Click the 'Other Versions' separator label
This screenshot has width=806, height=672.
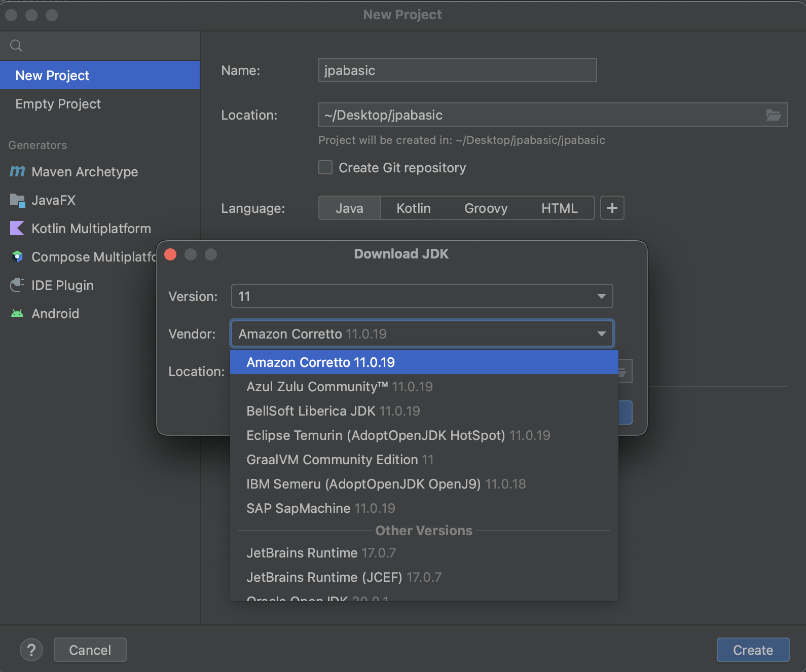(x=424, y=531)
